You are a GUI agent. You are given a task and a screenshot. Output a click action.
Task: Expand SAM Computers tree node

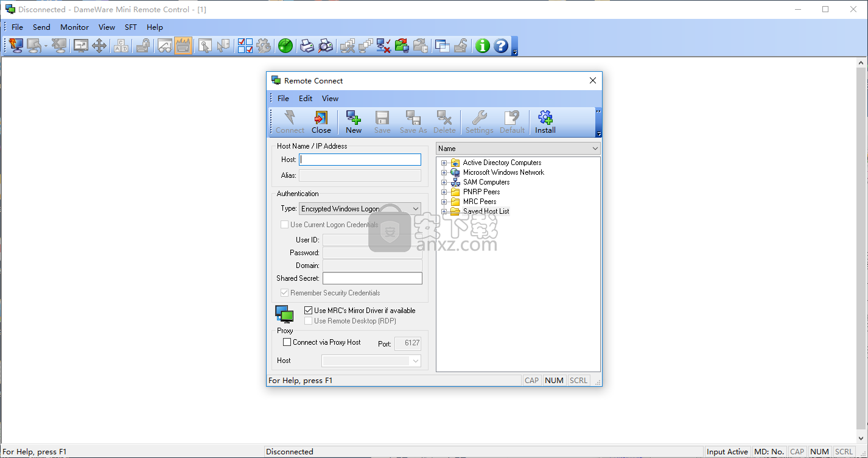click(x=444, y=182)
